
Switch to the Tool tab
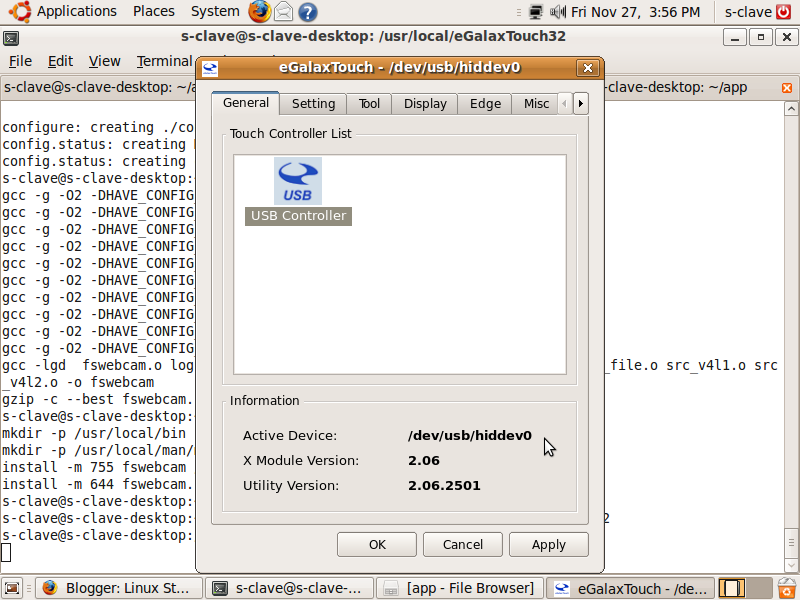[x=369, y=104]
